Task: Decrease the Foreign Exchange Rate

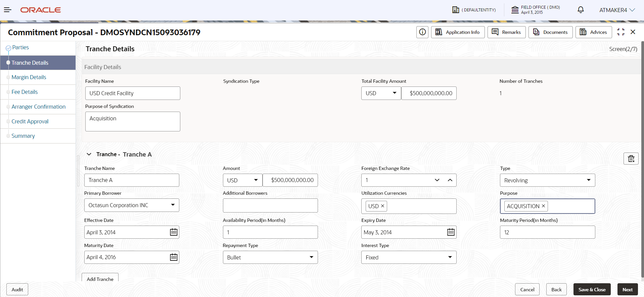Action: 437,180
